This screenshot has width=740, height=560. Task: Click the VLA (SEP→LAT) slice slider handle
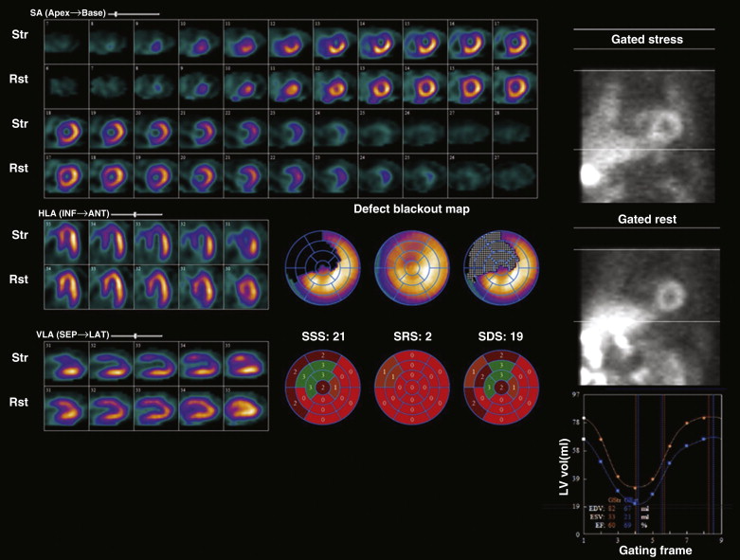coord(136,334)
